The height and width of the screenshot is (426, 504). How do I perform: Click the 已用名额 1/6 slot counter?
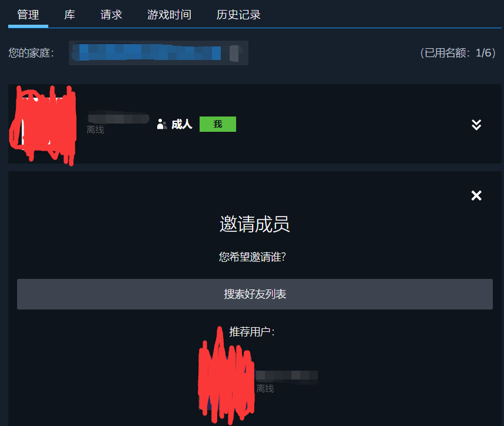coord(458,53)
